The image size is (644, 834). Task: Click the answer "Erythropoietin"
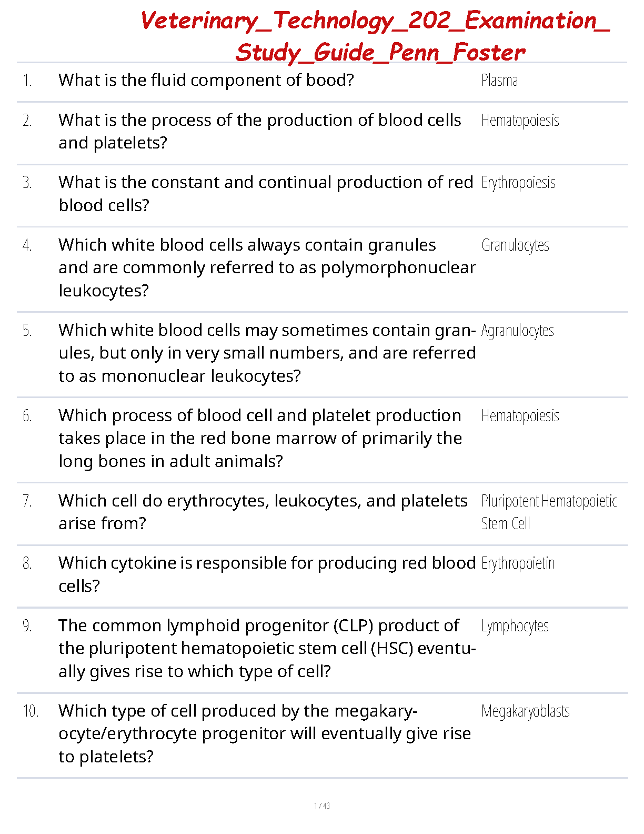click(518, 563)
